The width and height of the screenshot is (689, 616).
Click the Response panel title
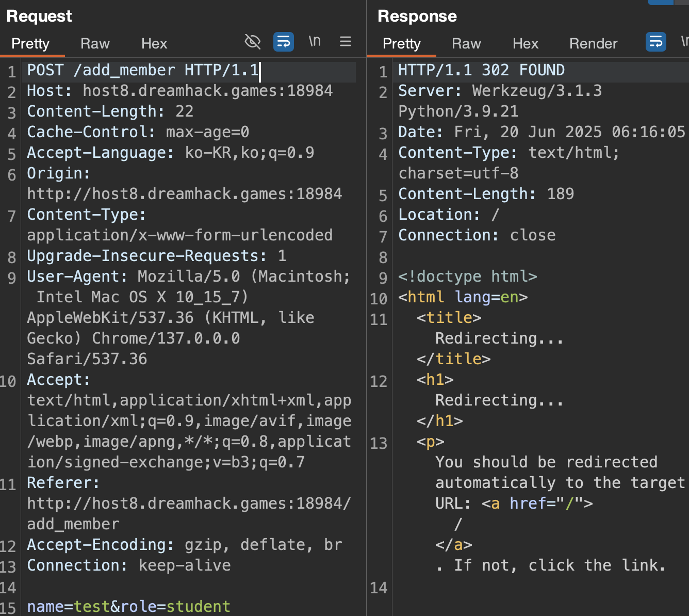point(417,16)
